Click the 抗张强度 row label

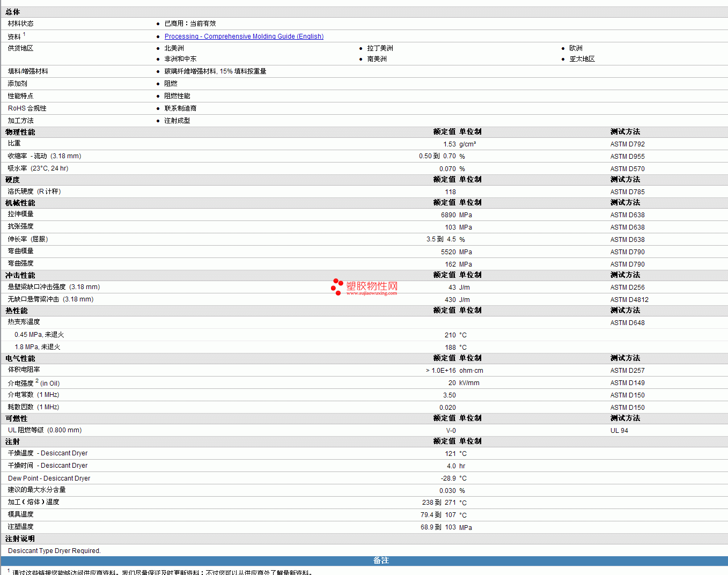21,226
